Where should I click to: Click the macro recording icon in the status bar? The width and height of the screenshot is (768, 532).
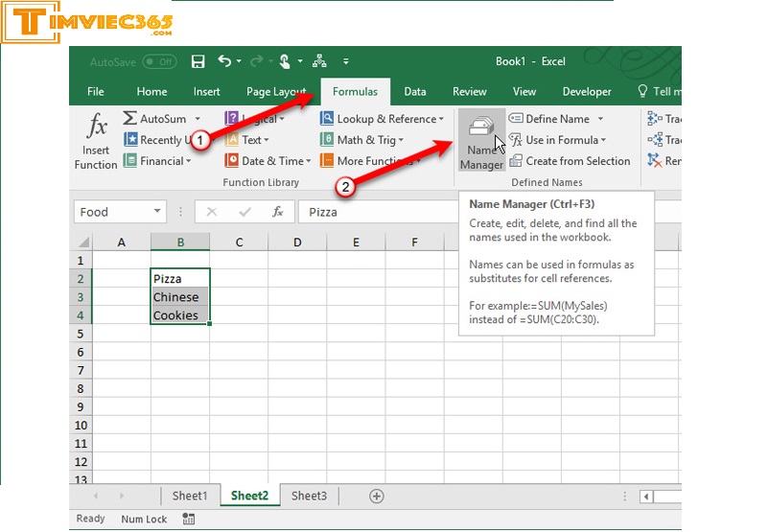pyautogui.click(x=189, y=519)
